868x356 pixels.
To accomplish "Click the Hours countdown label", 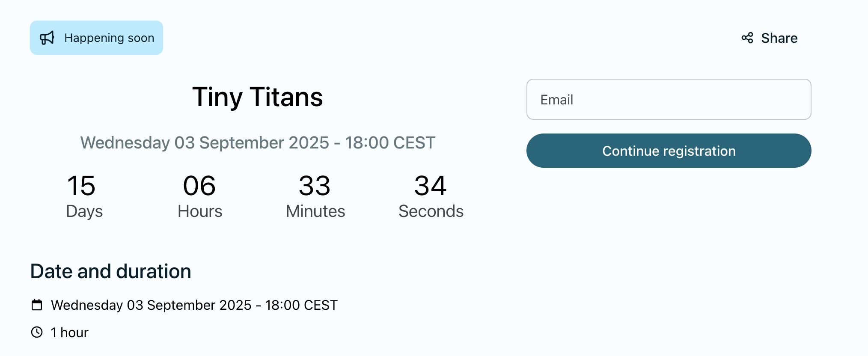I will click(200, 211).
